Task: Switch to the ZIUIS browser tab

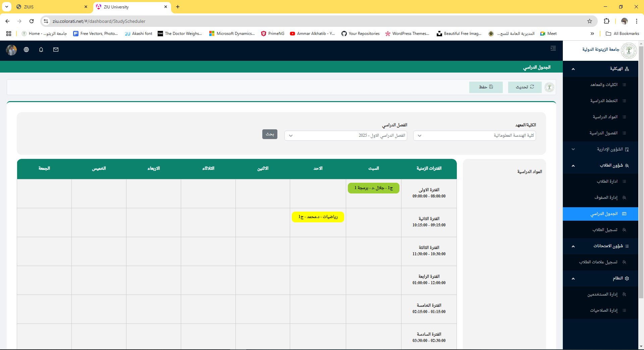Action: [52, 7]
